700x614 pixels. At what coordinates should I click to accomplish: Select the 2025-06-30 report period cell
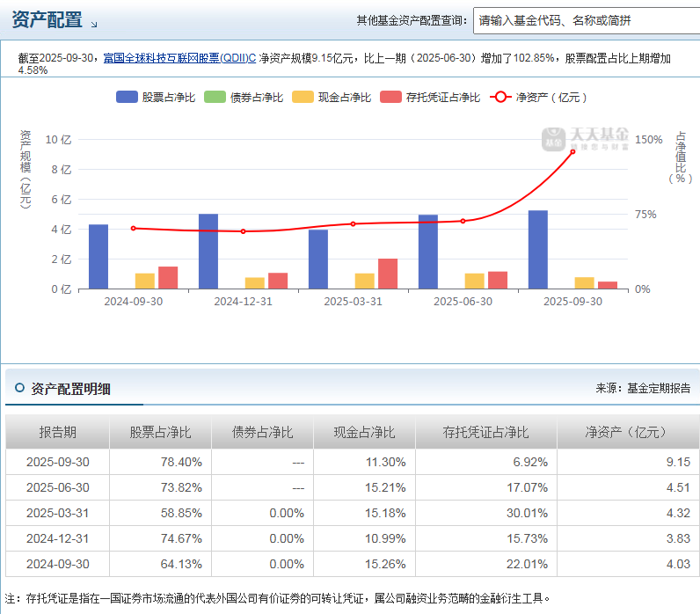click(57, 487)
